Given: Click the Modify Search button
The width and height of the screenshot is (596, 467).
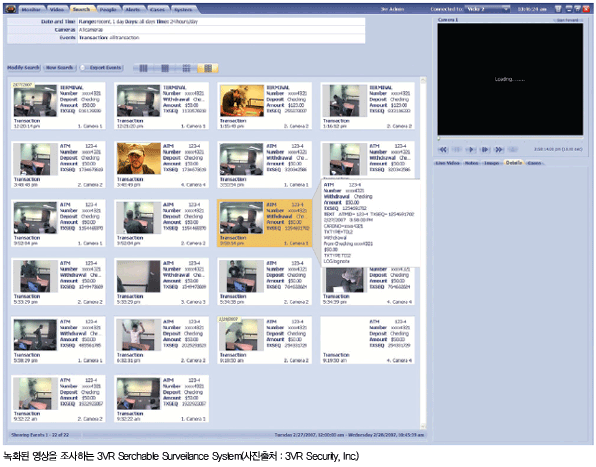Looking at the screenshot, I should pyautogui.click(x=24, y=68).
